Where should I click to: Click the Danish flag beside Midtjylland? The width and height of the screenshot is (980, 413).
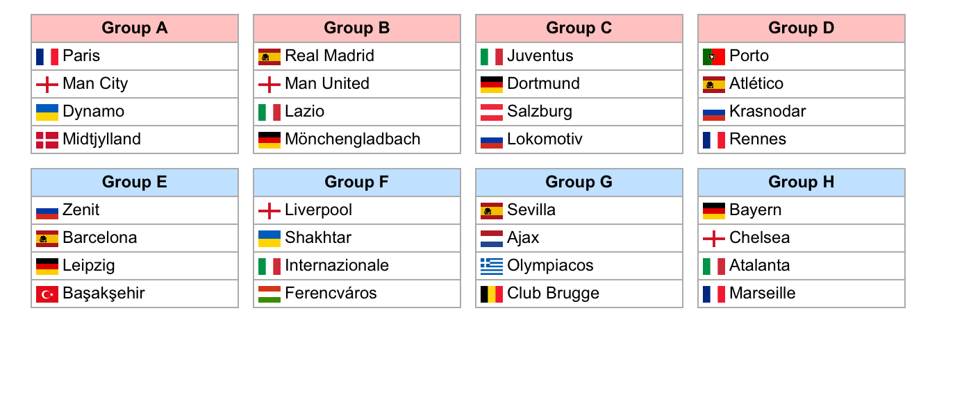[x=47, y=140]
